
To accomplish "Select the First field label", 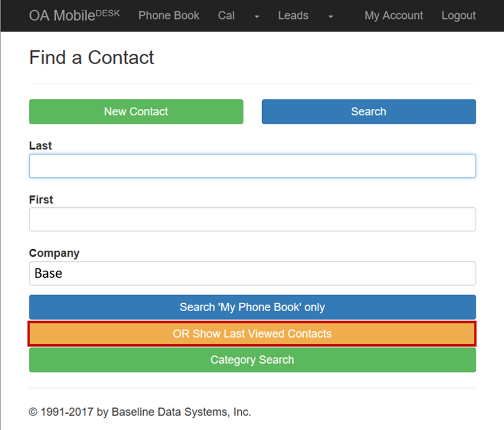I will coord(41,199).
